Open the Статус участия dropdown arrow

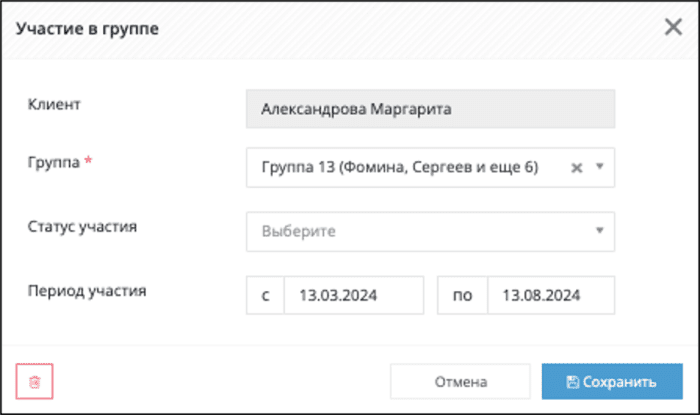(600, 231)
